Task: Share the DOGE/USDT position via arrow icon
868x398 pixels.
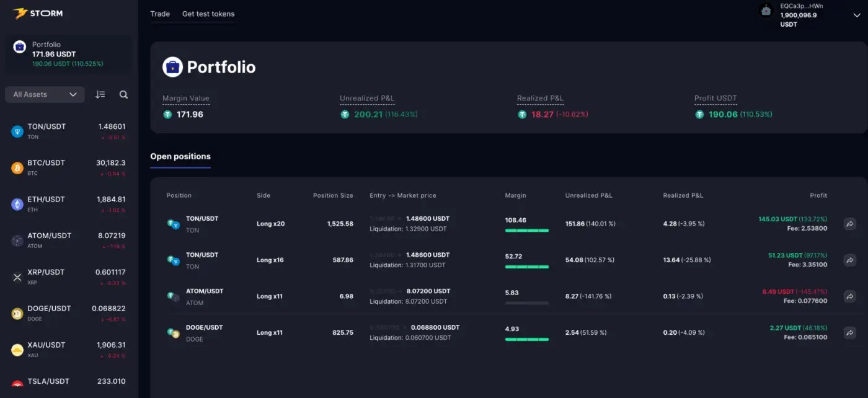Action: coord(850,333)
